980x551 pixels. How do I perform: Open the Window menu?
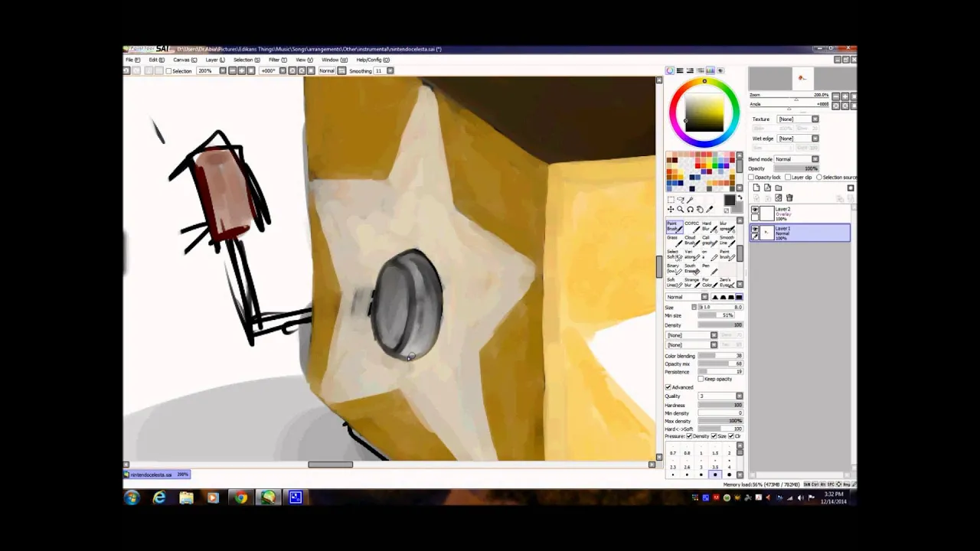click(335, 60)
